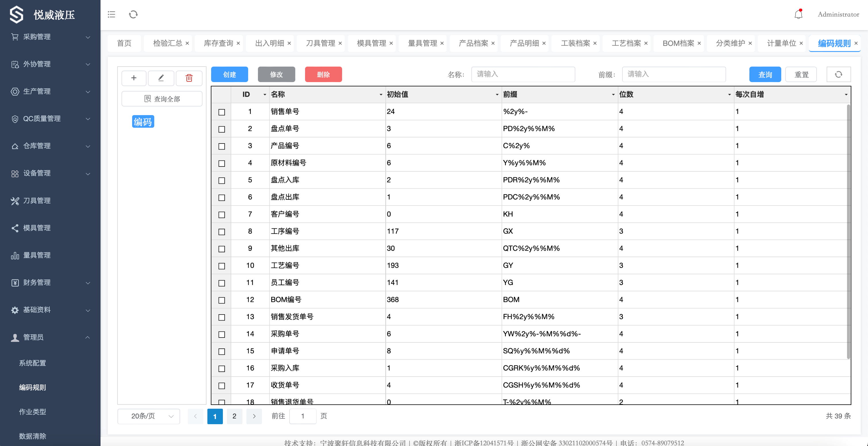Click the 仓库管理 house icon
Screen dimensions: 868x446
[15, 146]
